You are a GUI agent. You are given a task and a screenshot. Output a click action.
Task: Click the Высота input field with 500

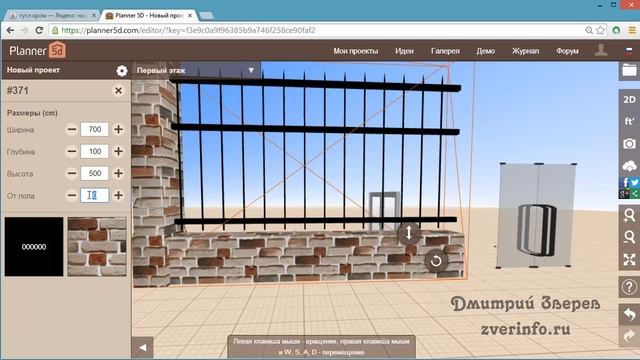[95, 173]
